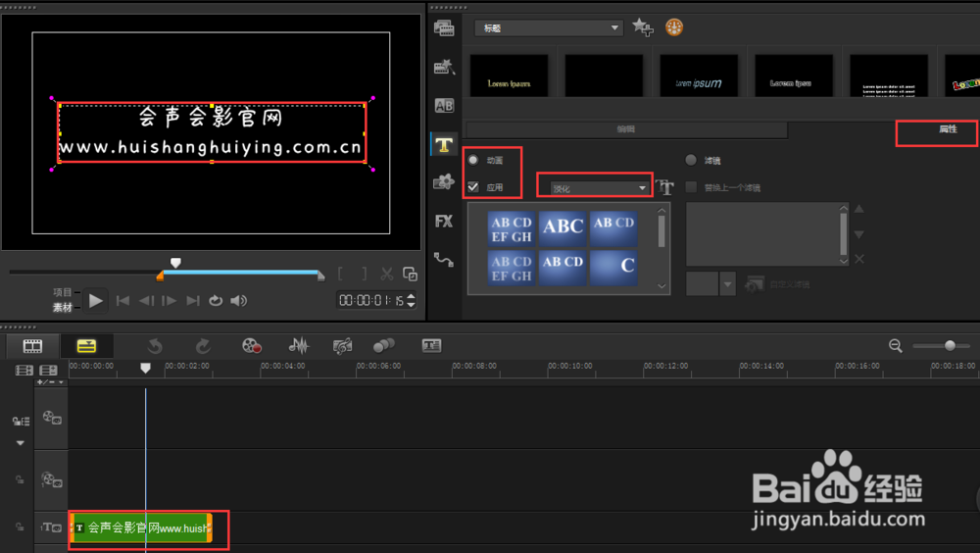Select 素材 playback mode
Viewport: 980px width, 553px height.
point(63,307)
